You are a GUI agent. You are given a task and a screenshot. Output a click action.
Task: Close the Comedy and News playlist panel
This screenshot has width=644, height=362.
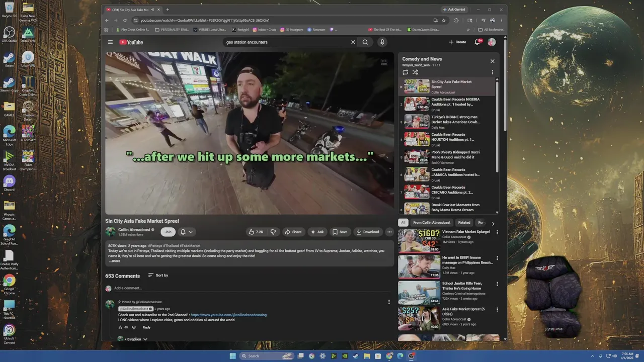[x=493, y=61]
